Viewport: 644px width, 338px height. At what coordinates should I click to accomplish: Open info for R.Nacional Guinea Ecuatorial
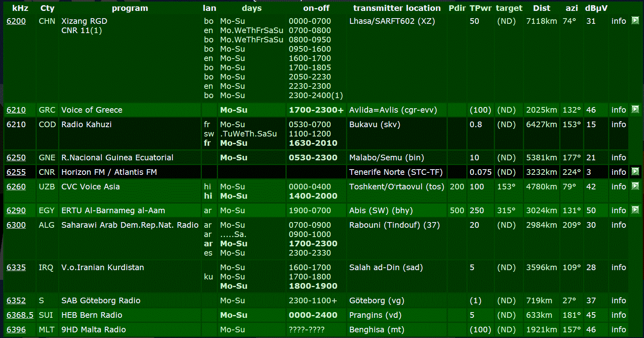coord(619,157)
